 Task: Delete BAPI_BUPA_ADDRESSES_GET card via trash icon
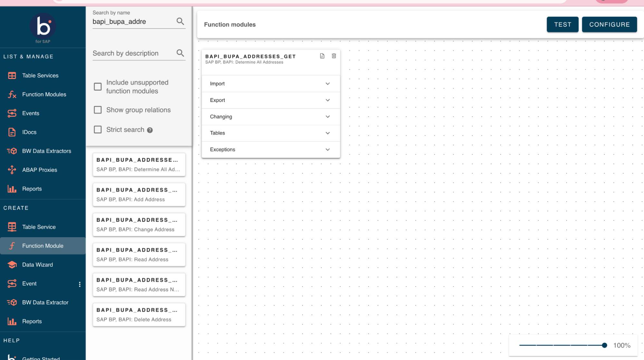pos(334,56)
